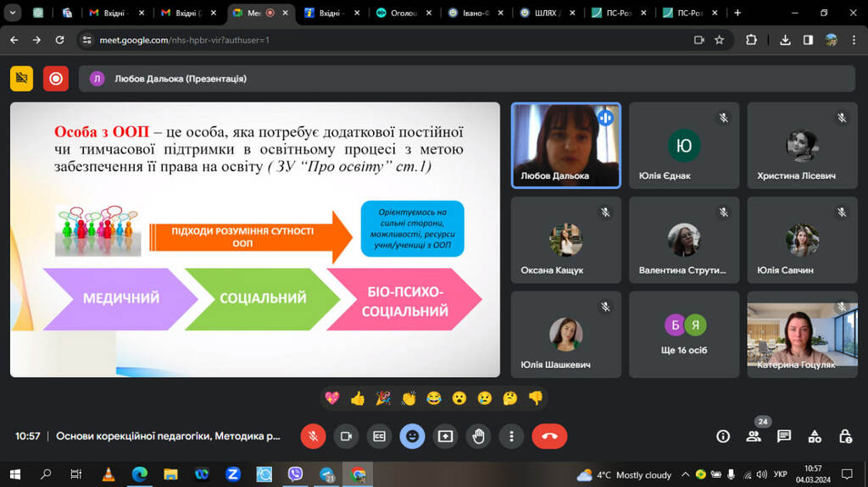Image resolution: width=868 pixels, height=487 pixels.
Task: Send the thumbs up reaction
Action: click(x=357, y=398)
